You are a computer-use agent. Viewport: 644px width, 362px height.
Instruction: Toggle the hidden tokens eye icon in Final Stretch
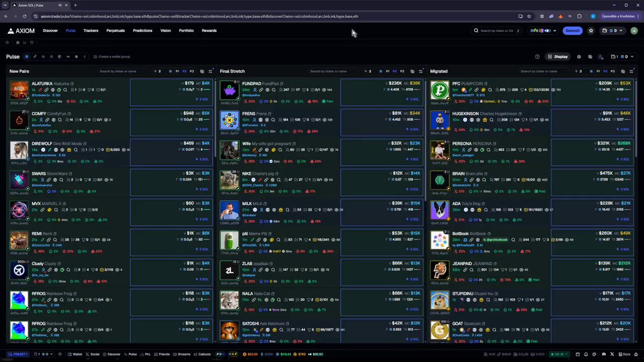point(412,71)
